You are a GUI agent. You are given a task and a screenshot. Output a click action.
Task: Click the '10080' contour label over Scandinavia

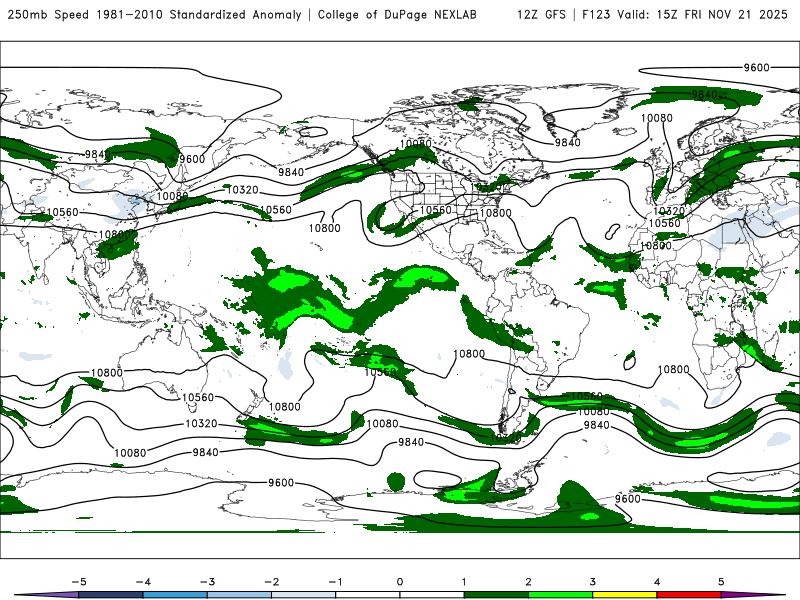[657, 118]
